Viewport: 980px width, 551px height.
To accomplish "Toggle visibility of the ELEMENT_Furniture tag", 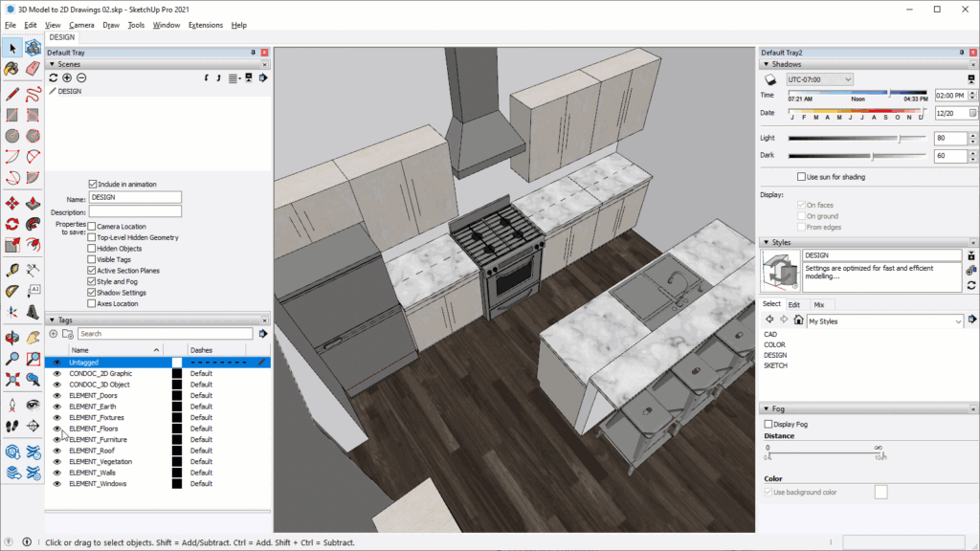I will coord(57,439).
